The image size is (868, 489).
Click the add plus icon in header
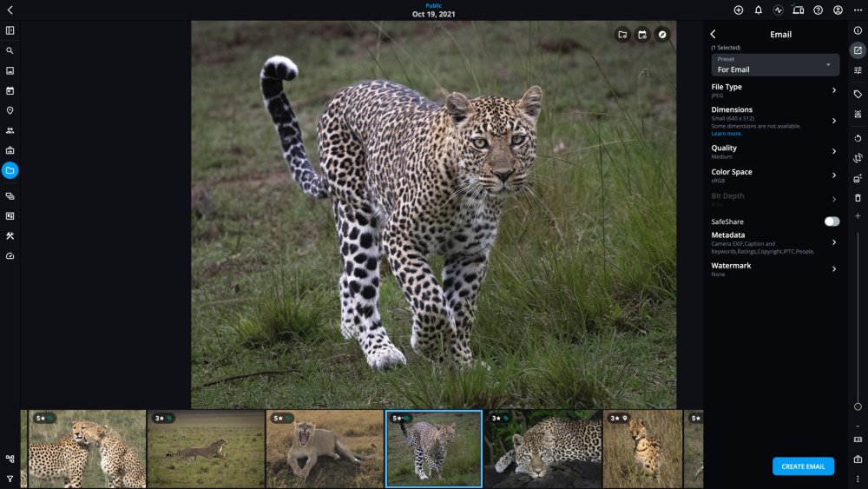[x=739, y=10]
